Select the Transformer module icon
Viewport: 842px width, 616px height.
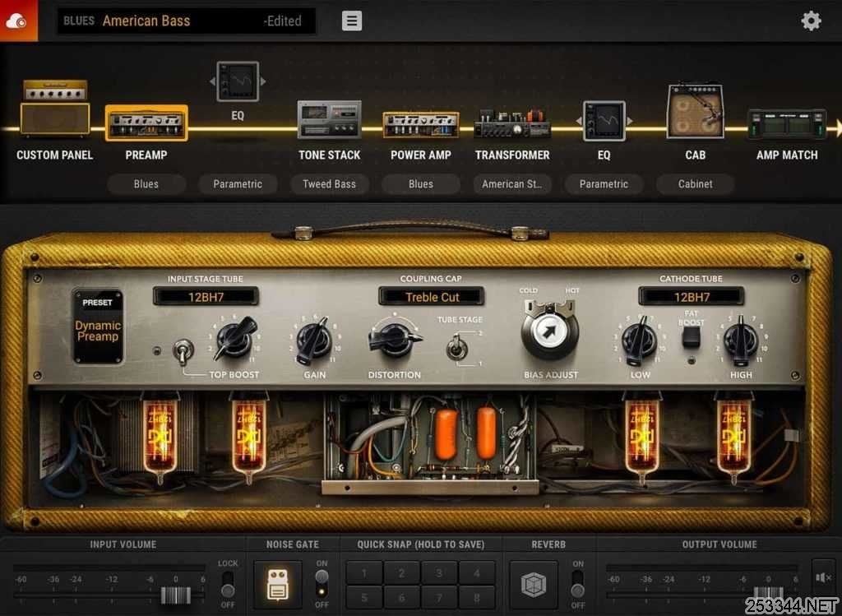512,123
